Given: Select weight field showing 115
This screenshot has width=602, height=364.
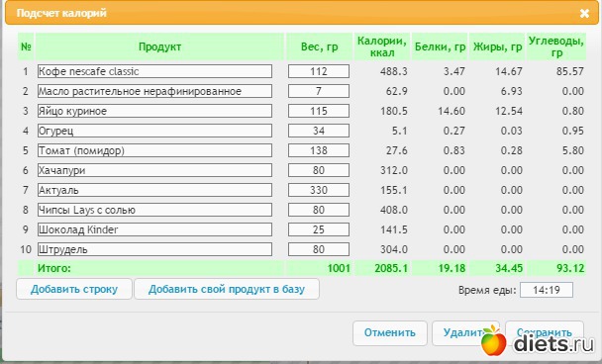Looking at the screenshot, I should tap(319, 111).
